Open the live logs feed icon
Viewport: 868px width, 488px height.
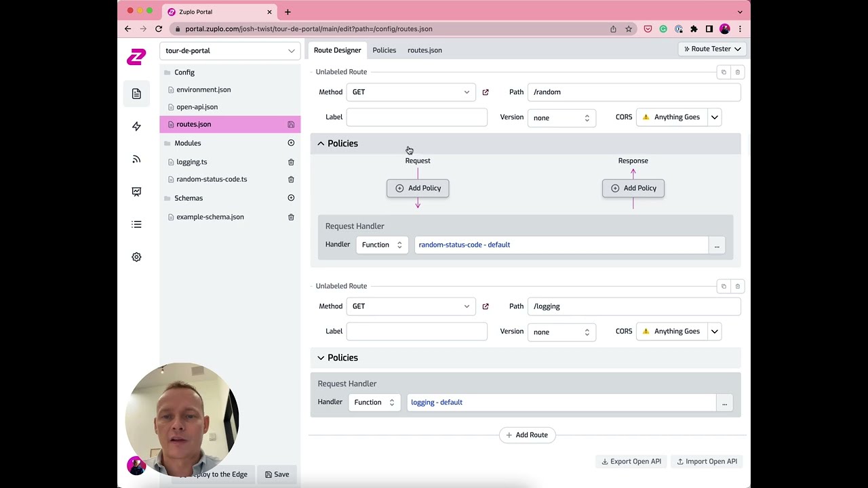pos(136,159)
